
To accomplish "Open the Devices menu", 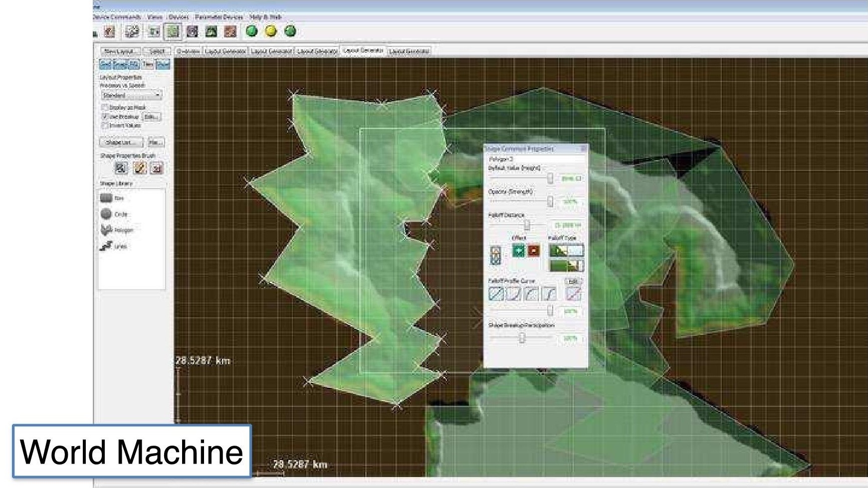I will pyautogui.click(x=179, y=17).
